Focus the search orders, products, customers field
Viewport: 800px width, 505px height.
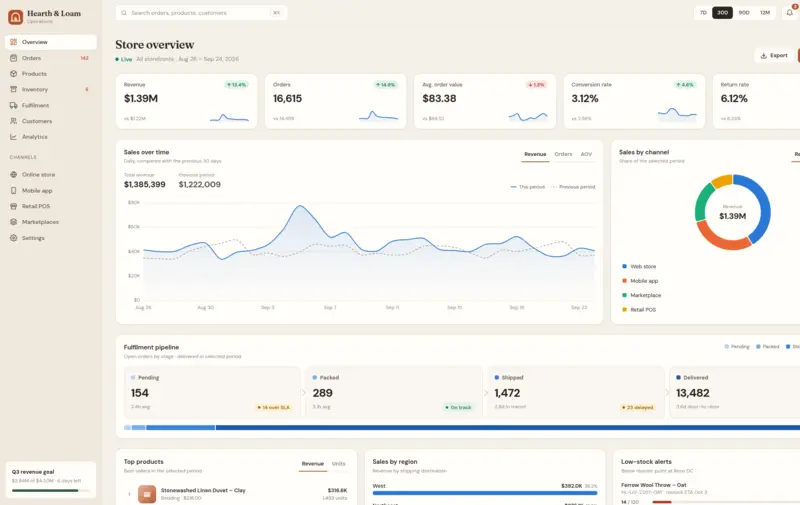tap(201, 13)
